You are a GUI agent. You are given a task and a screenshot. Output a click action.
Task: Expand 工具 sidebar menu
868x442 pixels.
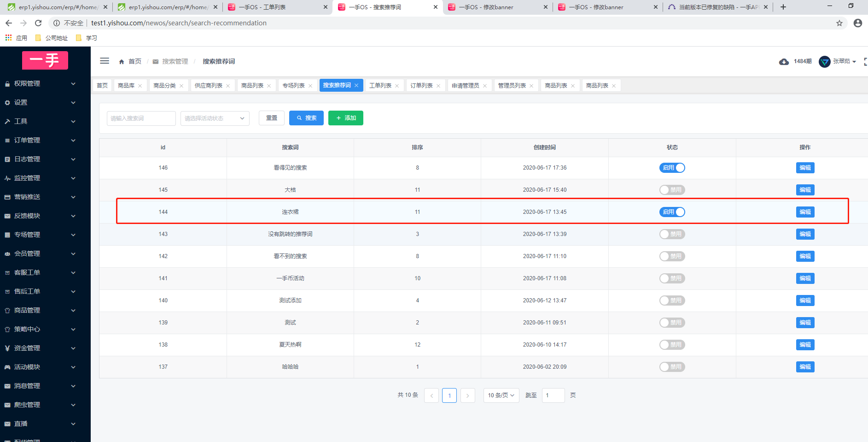coord(45,122)
